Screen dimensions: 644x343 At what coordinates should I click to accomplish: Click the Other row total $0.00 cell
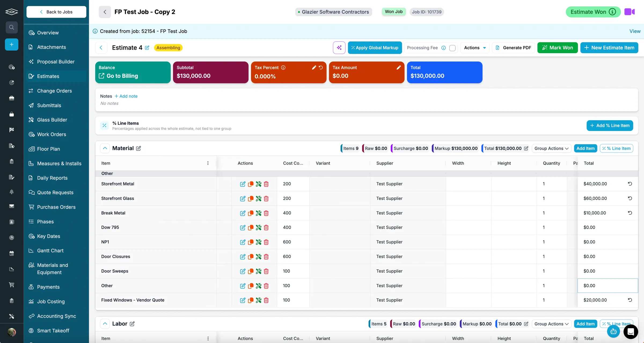coord(608,286)
